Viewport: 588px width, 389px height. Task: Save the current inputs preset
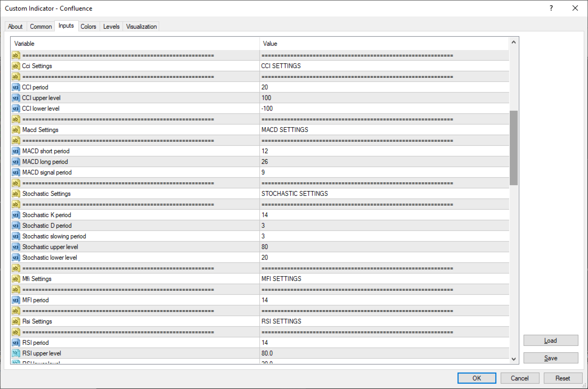551,358
